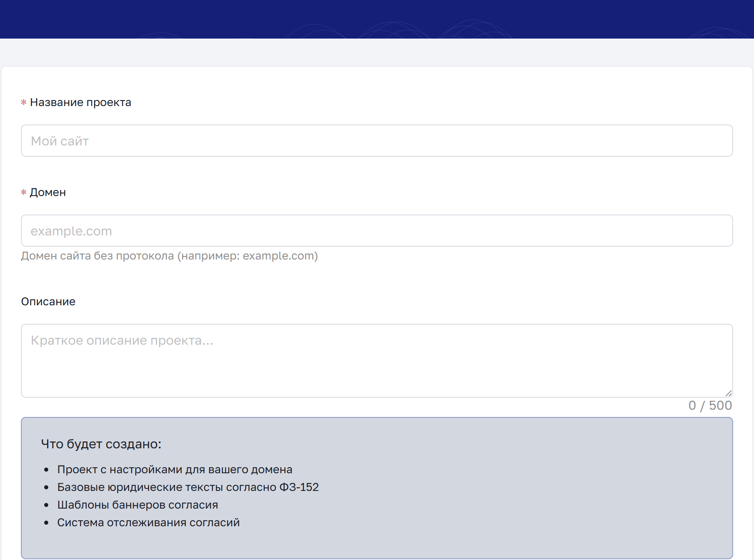The width and height of the screenshot is (754, 560).
Task: Click the 'Что будет создано:' heading
Action: pos(101,444)
